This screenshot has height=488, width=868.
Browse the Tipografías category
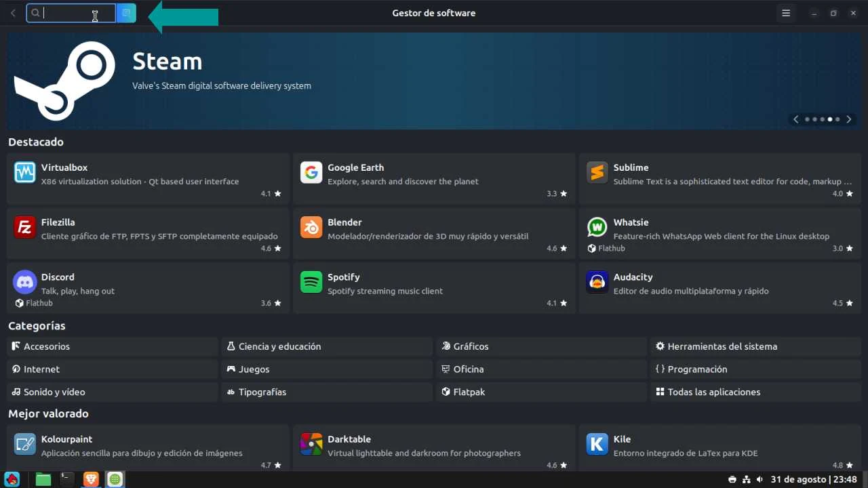coord(327,392)
